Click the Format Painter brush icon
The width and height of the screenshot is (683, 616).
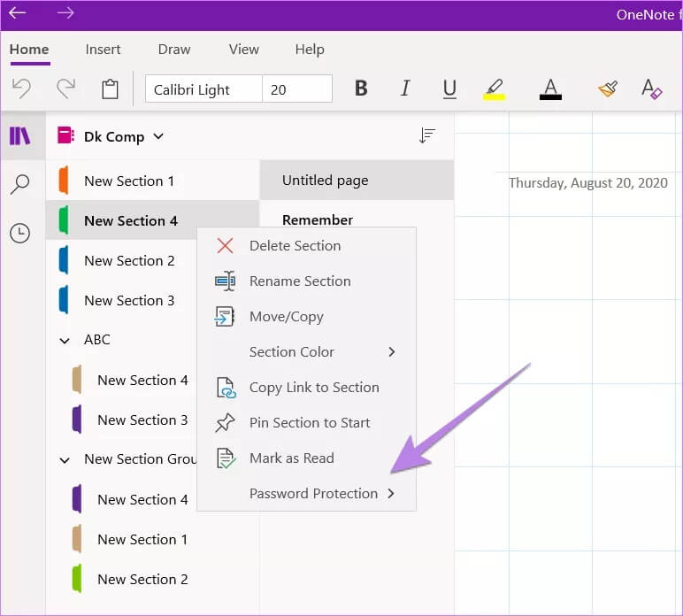click(x=607, y=89)
